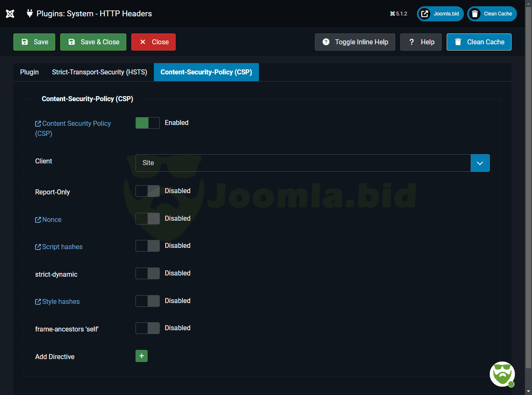Open the Strict-Transport-Security (HSTS) tab
Viewport: 532px width, 395px height.
coord(100,72)
